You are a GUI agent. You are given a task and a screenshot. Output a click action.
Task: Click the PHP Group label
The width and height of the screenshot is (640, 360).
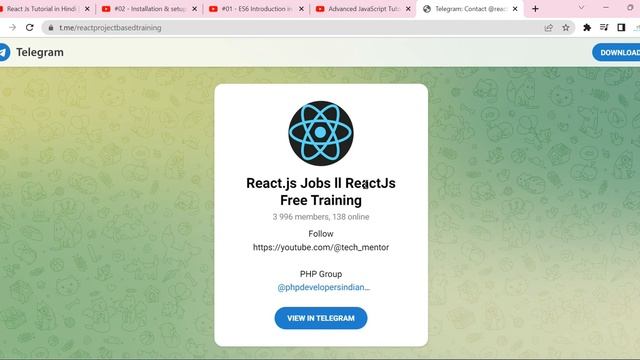point(321,274)
